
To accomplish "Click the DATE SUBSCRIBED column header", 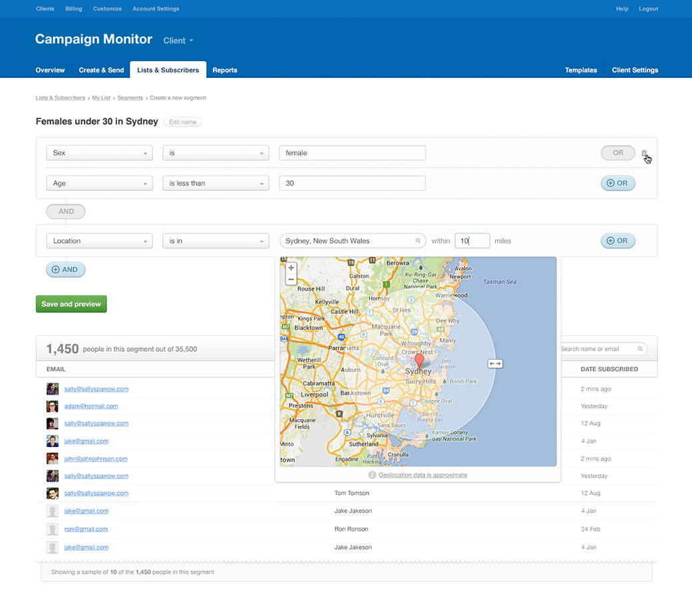I will [609, 369].
